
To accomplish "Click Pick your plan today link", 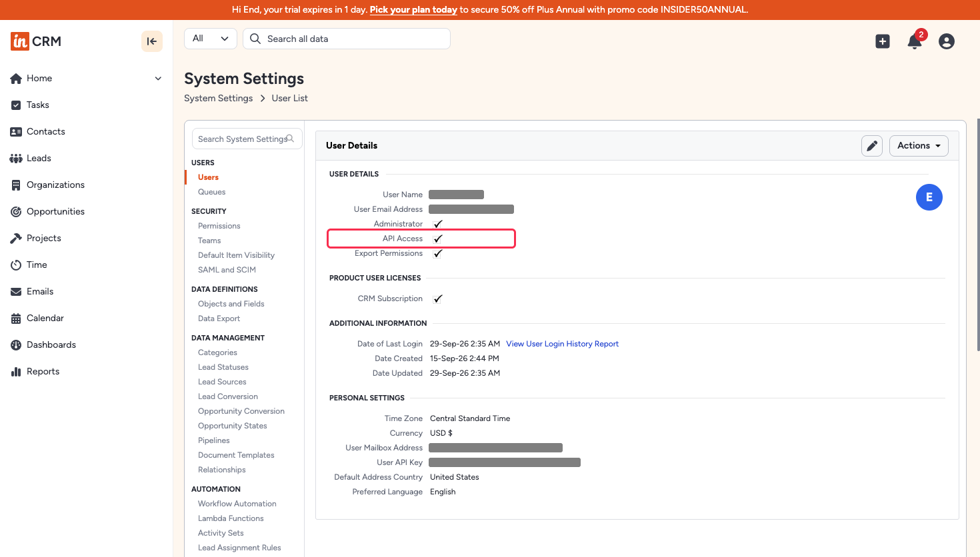I will click(413, 9).
